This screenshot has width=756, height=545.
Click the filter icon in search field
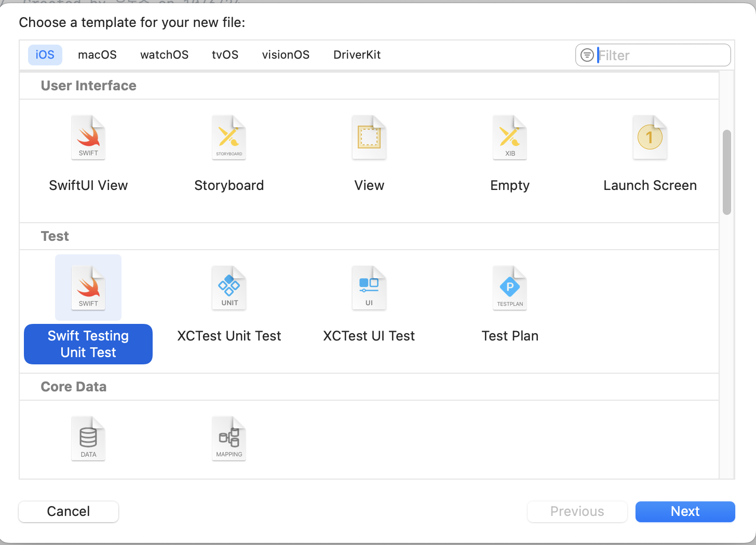[x=587, y=55]
